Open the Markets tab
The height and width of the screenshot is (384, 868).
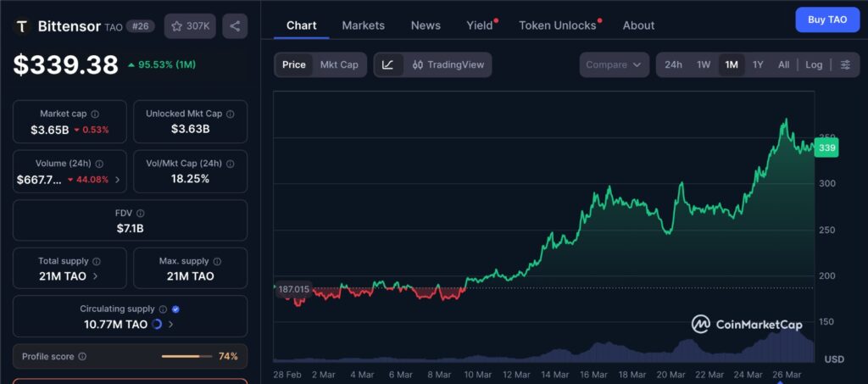(363, 25)
